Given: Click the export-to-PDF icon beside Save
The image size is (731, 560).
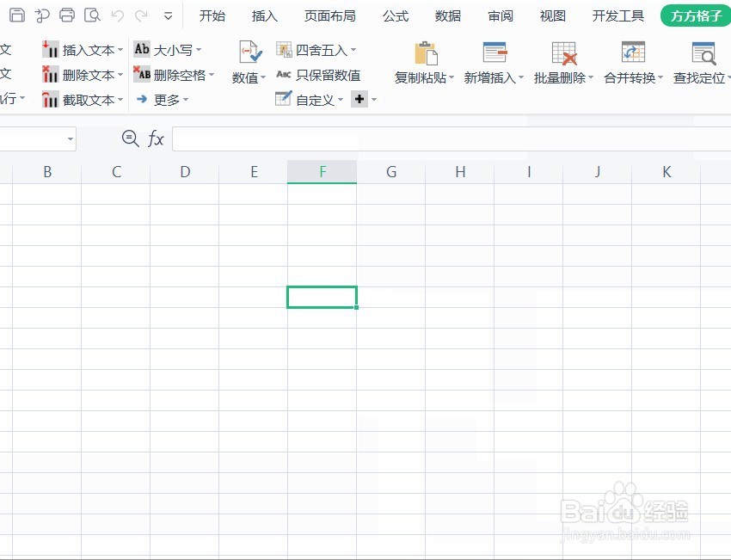Looking at the screenshot, I should 42,15.
